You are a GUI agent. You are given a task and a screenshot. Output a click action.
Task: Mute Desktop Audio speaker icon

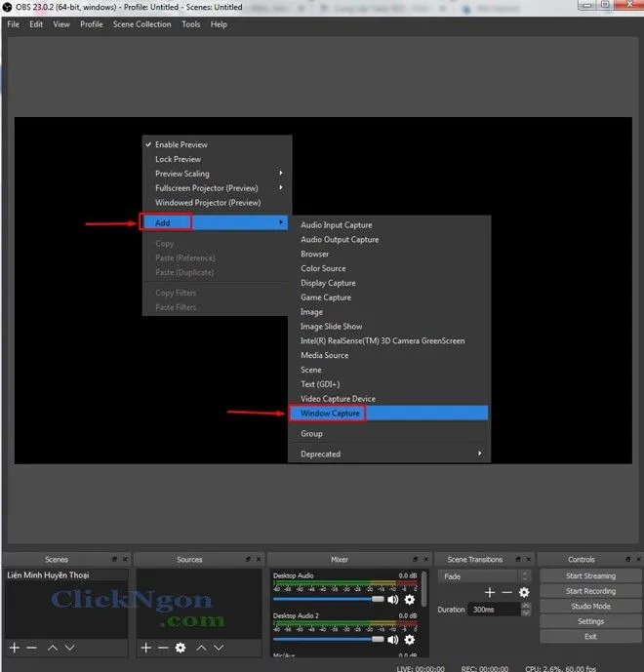(x=393, y=599)
